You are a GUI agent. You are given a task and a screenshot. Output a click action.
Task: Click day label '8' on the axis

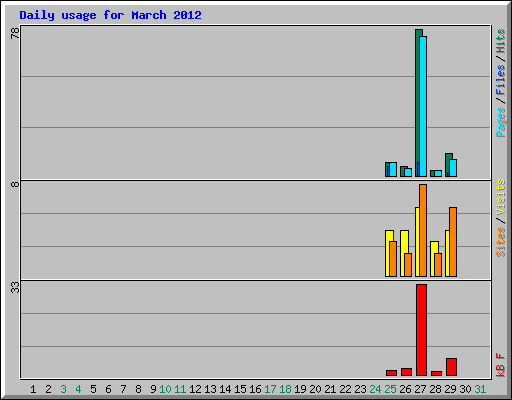(x=138, y=389)
